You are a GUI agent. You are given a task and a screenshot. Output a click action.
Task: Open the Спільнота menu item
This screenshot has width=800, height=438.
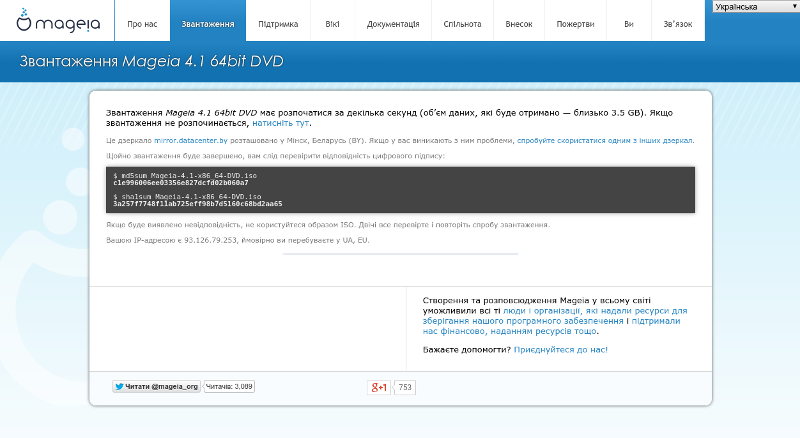tap(462, 22)
